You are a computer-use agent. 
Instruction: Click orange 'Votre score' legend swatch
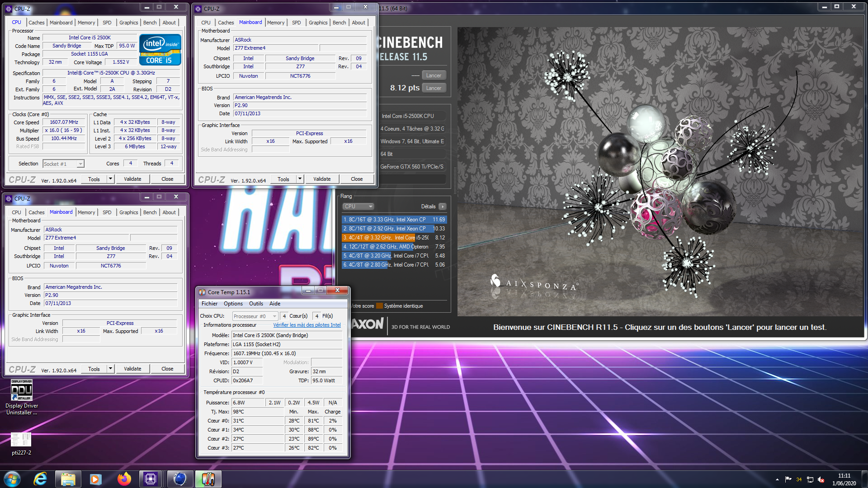[x=379, y=306]
